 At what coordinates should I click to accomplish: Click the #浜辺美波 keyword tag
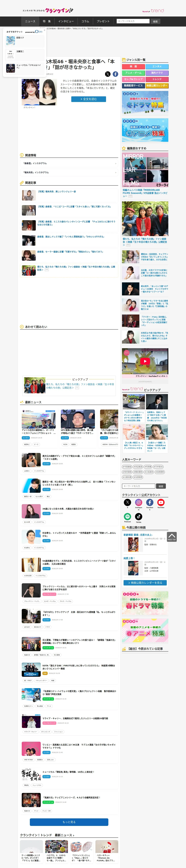138,467
